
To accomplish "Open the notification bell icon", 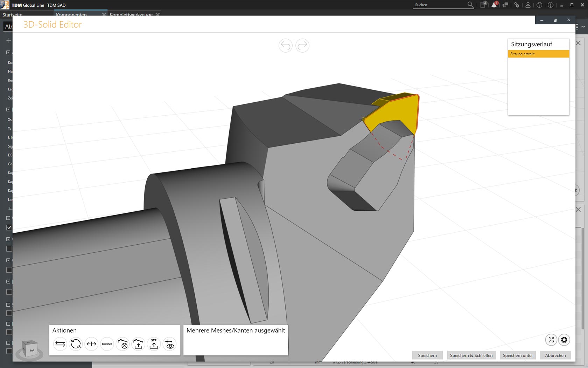I will coord(494,5).
